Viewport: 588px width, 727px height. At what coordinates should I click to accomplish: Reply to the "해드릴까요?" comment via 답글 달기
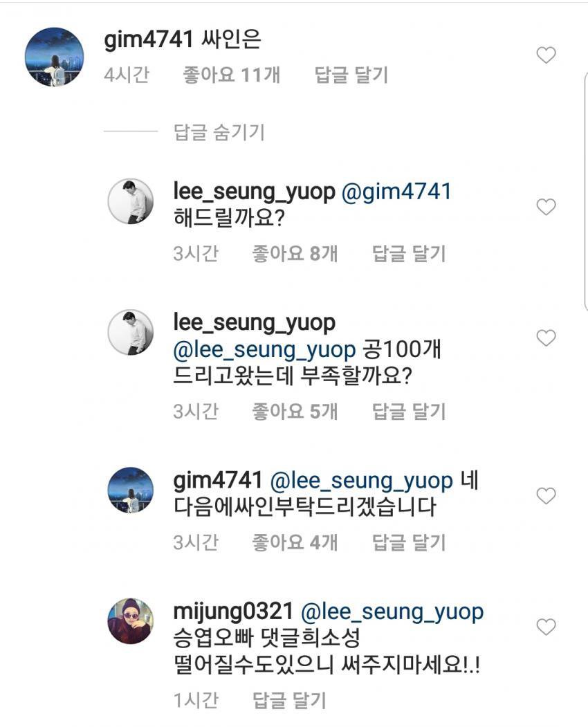tap(410, 254)
